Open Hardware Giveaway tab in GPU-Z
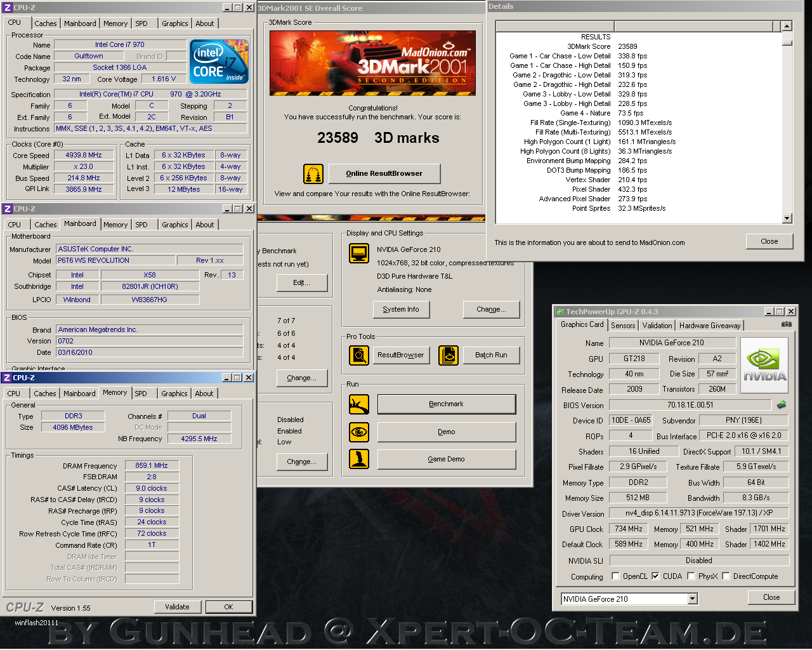Viewport: 812px width, 650px height. coord(710,326)
